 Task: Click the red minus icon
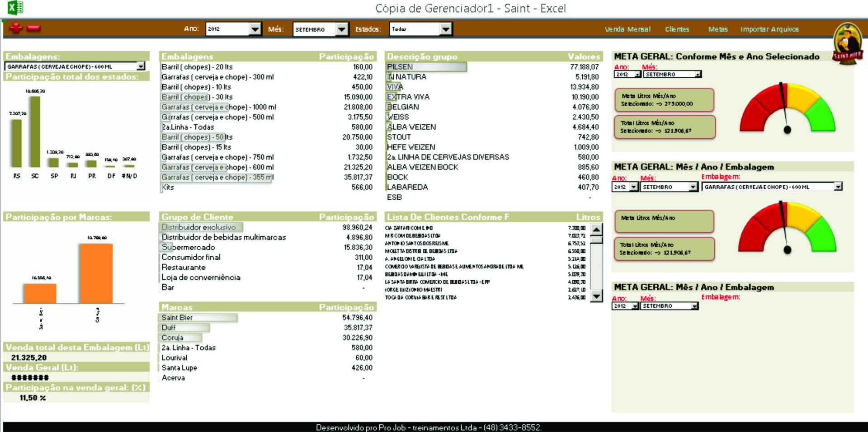pos(33,28)
